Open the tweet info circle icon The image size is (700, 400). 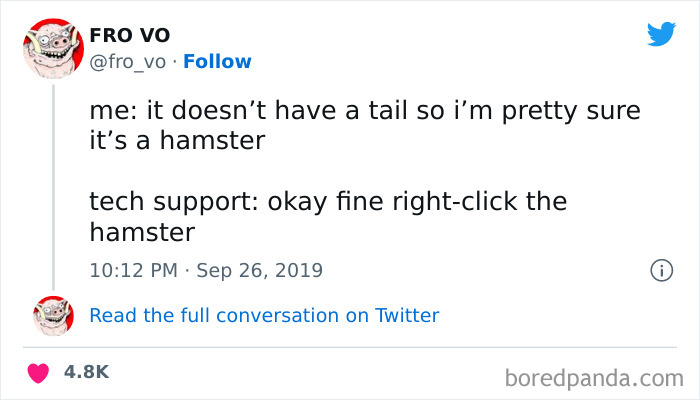point(659,271)
